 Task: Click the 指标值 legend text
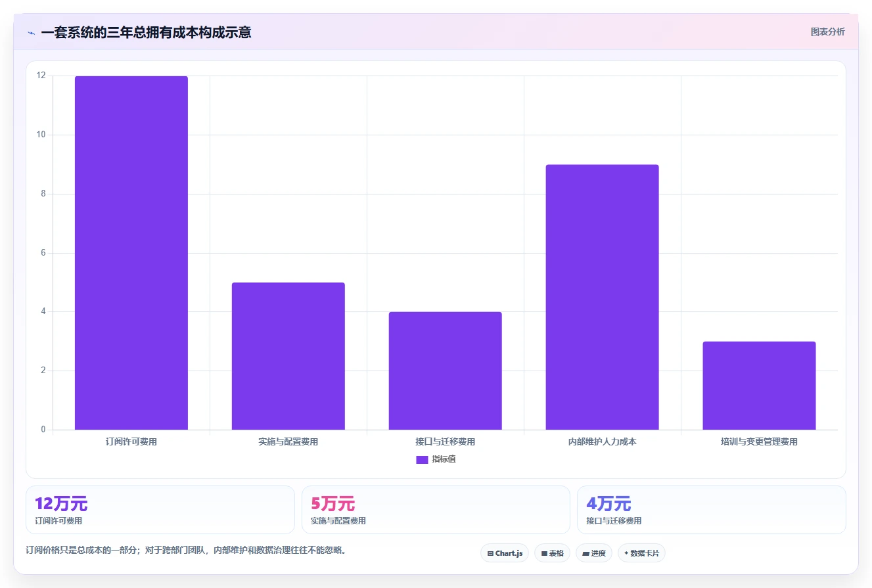(x=444, y=459)
